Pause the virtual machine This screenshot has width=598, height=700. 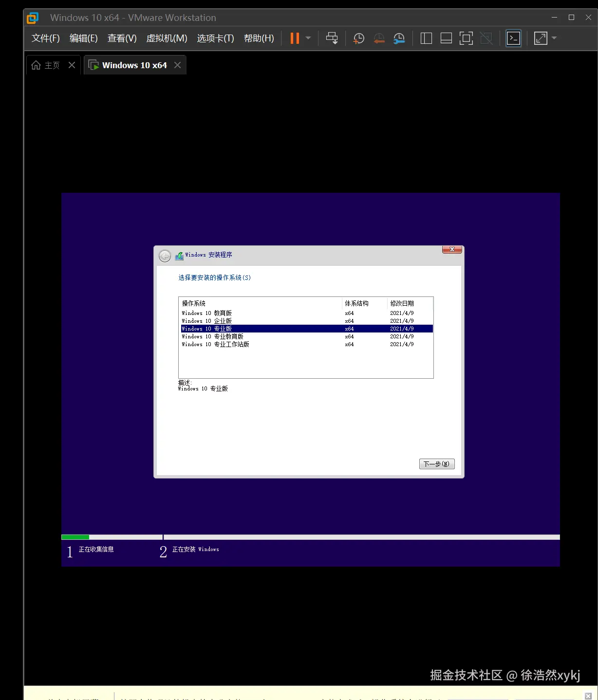pos(295,38)
